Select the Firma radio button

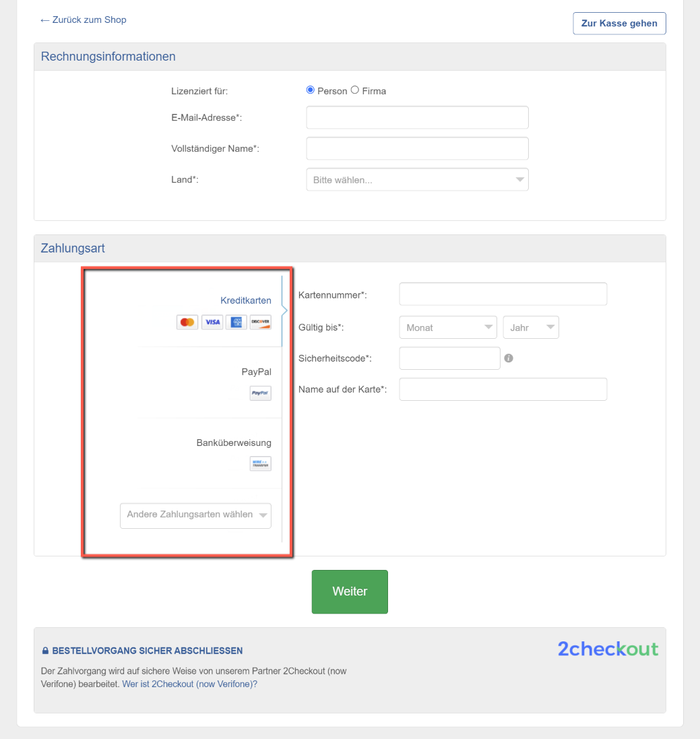pos(355,90)
